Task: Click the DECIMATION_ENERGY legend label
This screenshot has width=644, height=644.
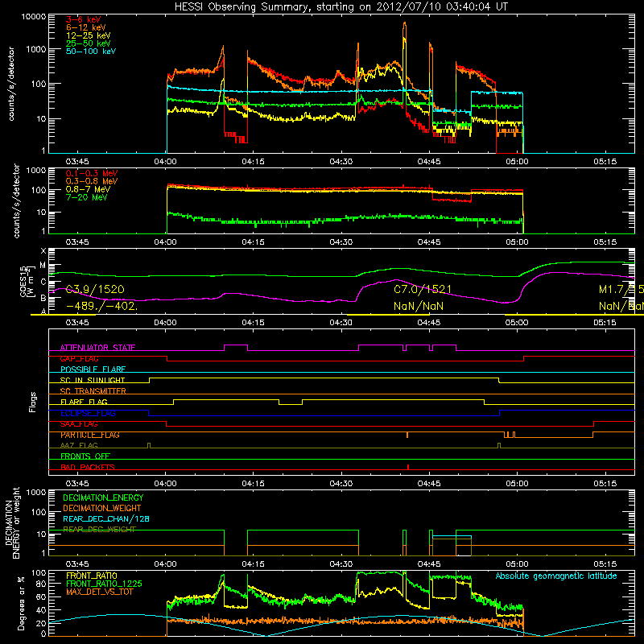Action: pos(103,497)
